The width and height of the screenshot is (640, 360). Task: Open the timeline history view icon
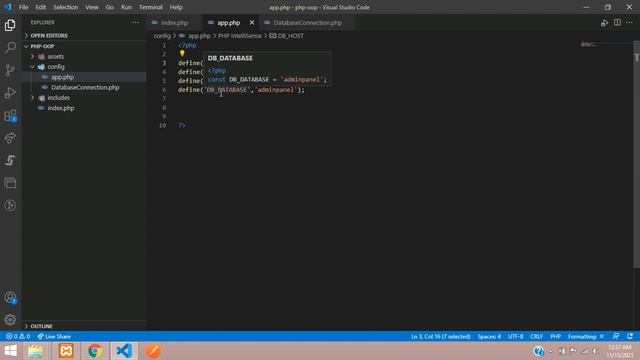pos(10,205)
